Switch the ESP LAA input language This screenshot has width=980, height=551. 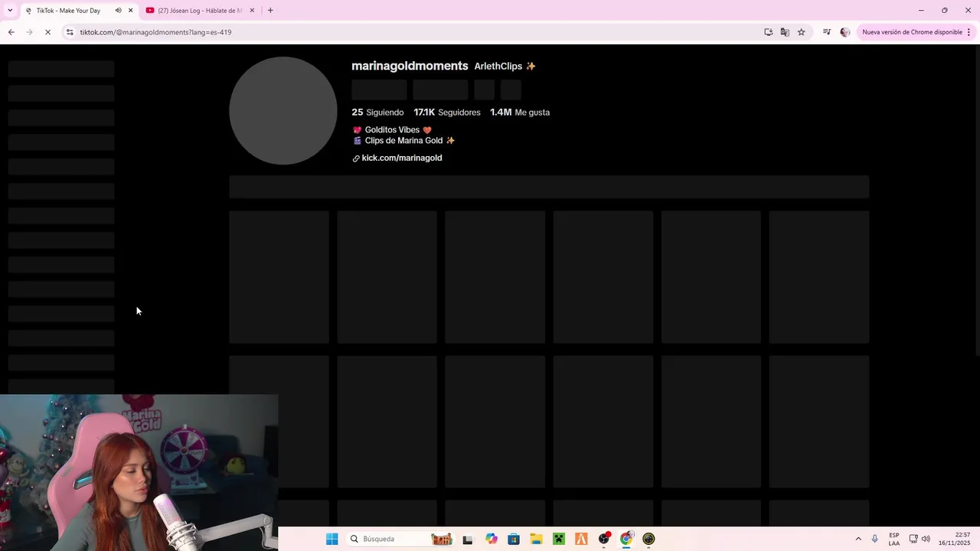tap(894, 539)
